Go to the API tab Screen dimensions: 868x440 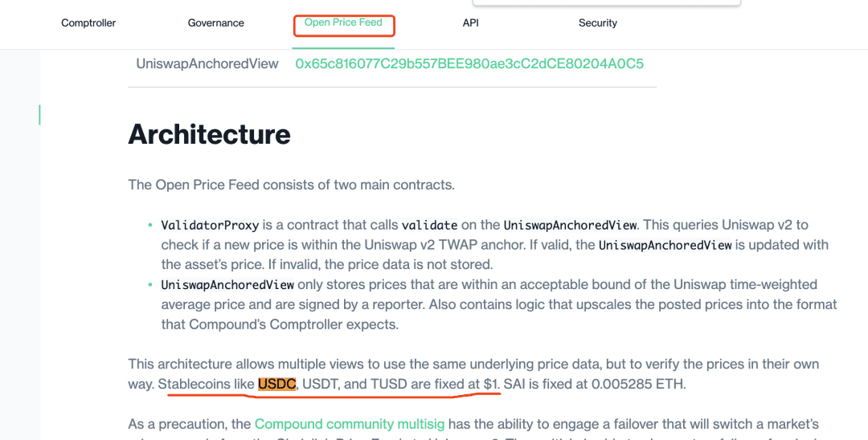tap(470, 23)
